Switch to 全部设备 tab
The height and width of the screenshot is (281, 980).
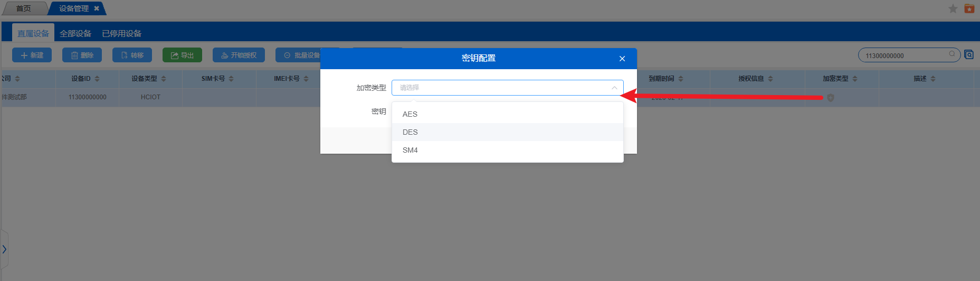[75, 33]
